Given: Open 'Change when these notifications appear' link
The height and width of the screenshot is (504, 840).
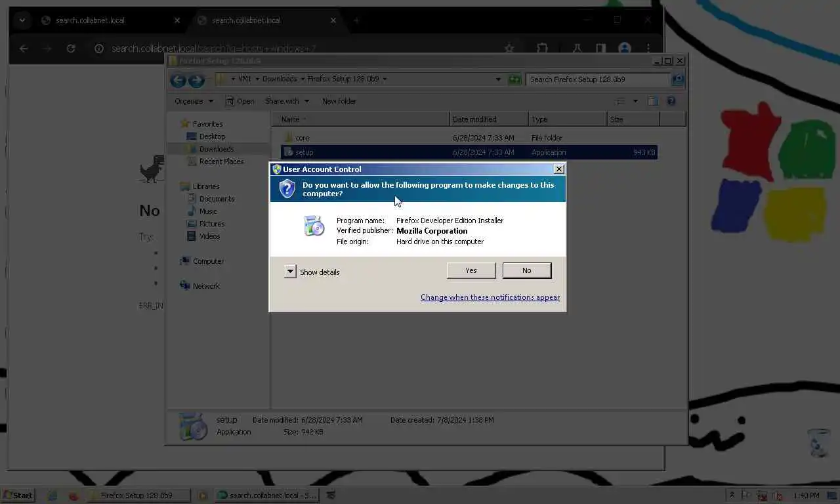Looking at the screenshot, I should tap(490, 297).
